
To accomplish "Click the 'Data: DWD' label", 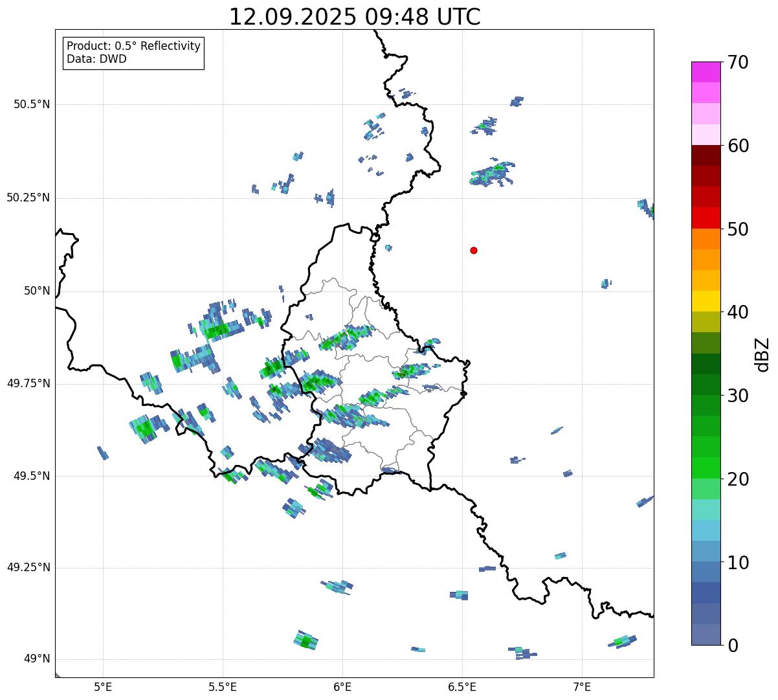I will pos(96,59).
